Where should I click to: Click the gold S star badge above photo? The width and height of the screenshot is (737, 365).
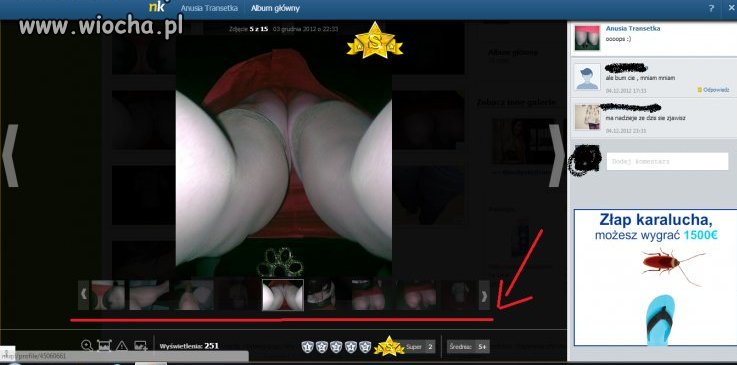tap(375, 41)
